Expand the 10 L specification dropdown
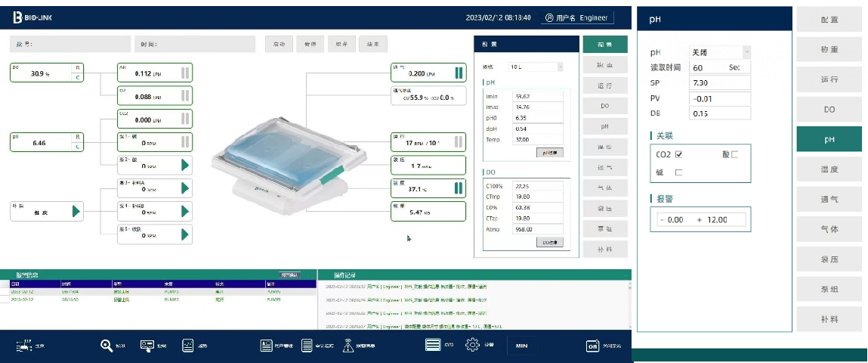 tap(536, 67)
